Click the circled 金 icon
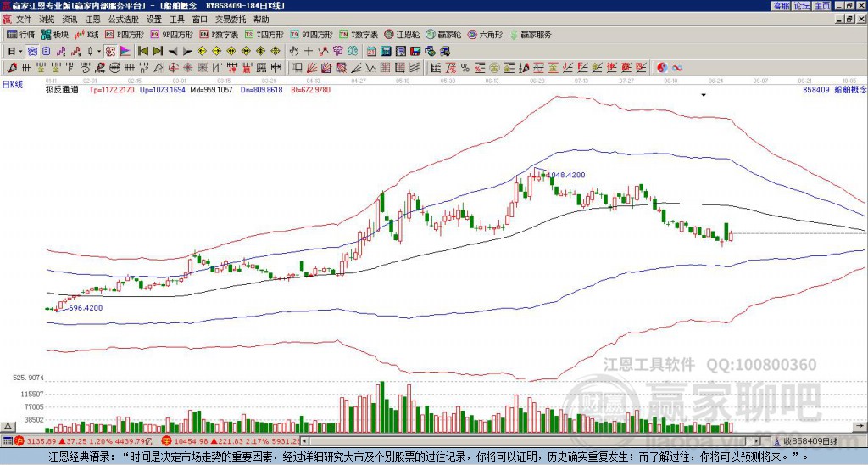 pyautogui.click(x=494, y=68)
